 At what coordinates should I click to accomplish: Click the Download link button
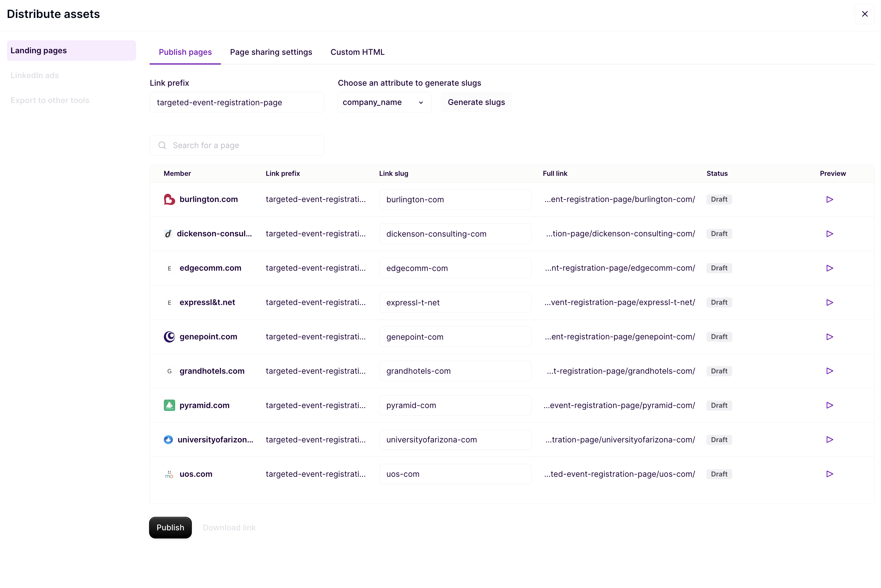(229, 527)
